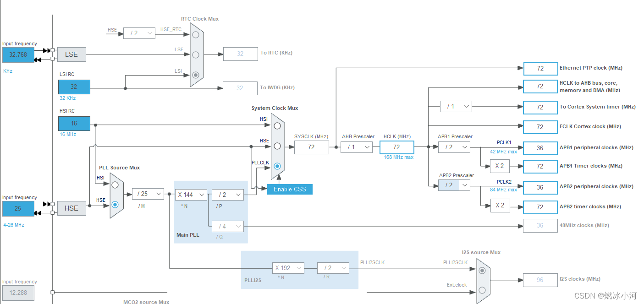644x304 pixels.
Task: Click the APB1 peripheral clocks value box
Action: tap(540, 148)
